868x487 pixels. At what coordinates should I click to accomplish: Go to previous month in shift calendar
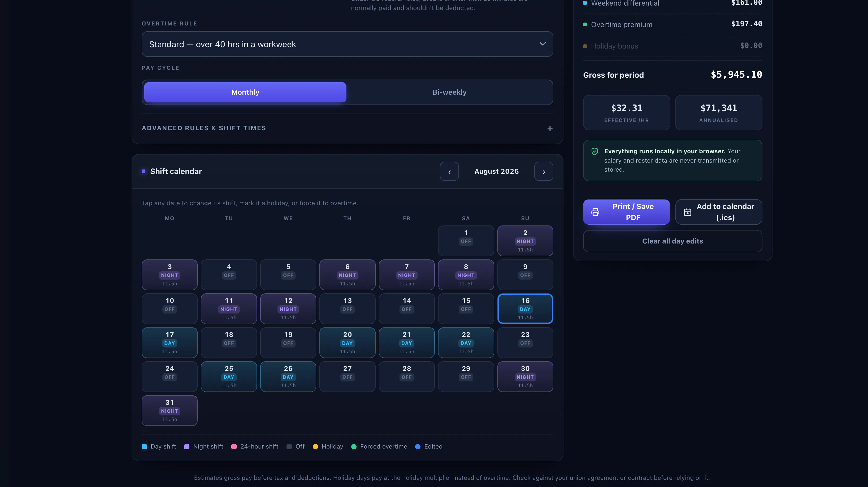(x=449, y=172)
